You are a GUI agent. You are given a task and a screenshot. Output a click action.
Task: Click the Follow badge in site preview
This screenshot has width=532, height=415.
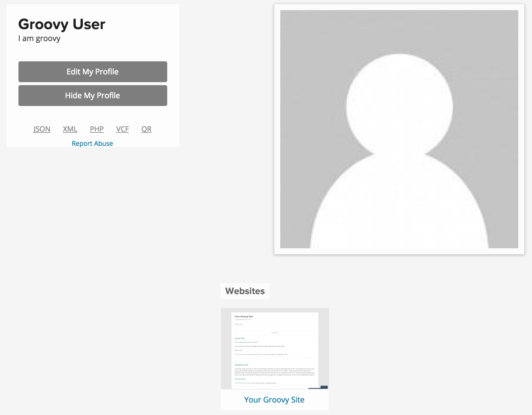coord(324,387)
